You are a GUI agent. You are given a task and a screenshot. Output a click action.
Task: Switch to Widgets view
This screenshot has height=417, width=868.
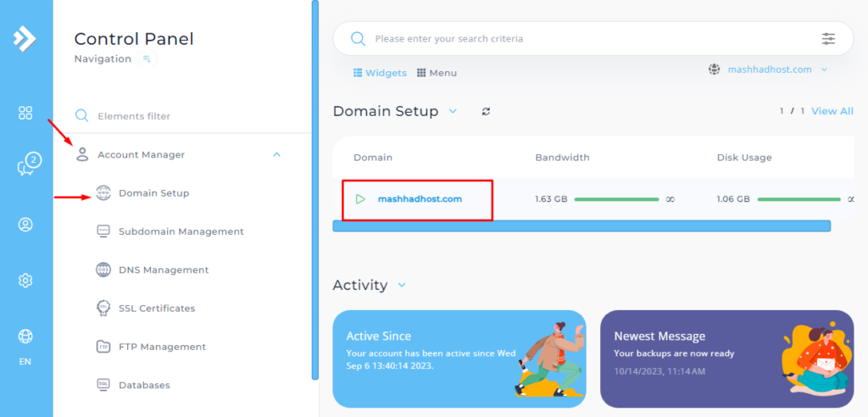380,73
